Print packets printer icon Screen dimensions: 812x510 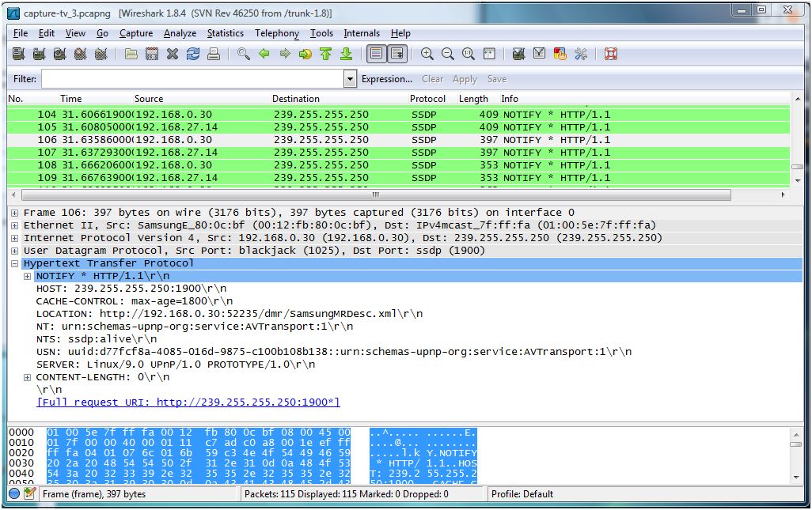tap(214, 54)
